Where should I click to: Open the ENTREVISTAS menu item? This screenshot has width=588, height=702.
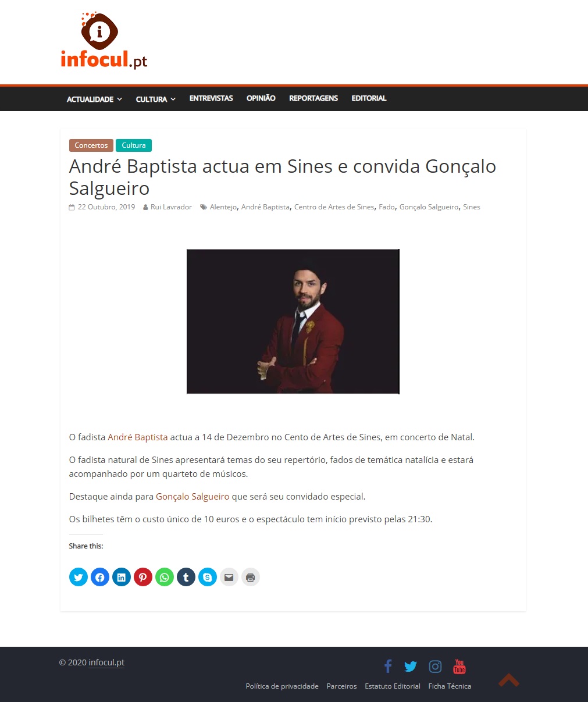coord(211,98)
